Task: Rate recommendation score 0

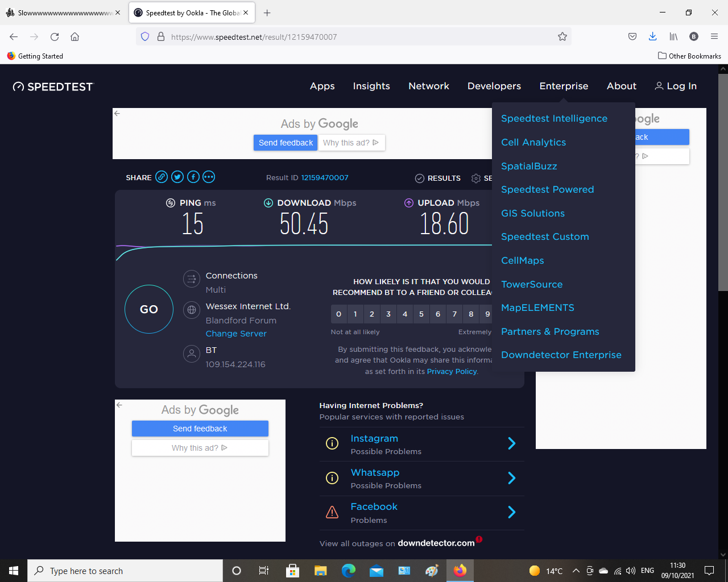Action: point(339,314)
